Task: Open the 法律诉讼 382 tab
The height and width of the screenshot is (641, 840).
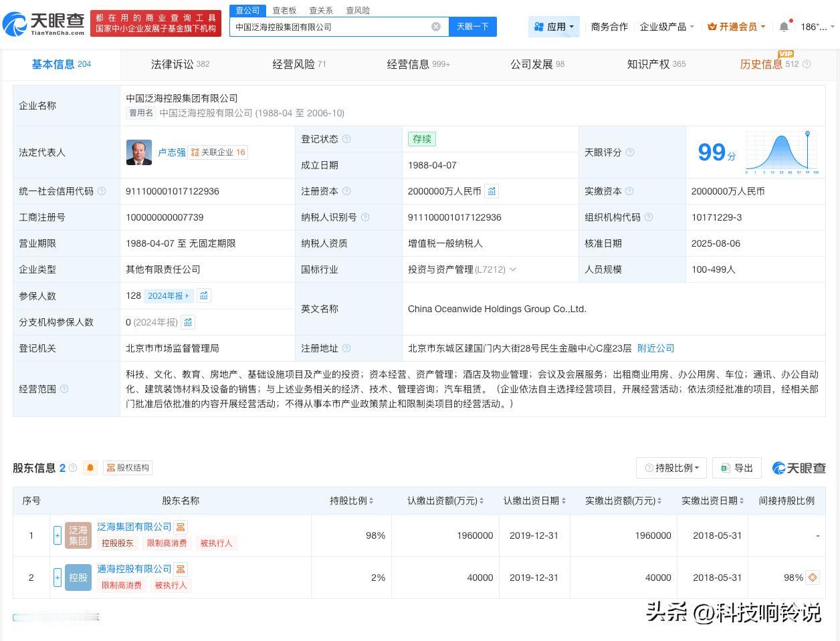Action: 180,64
